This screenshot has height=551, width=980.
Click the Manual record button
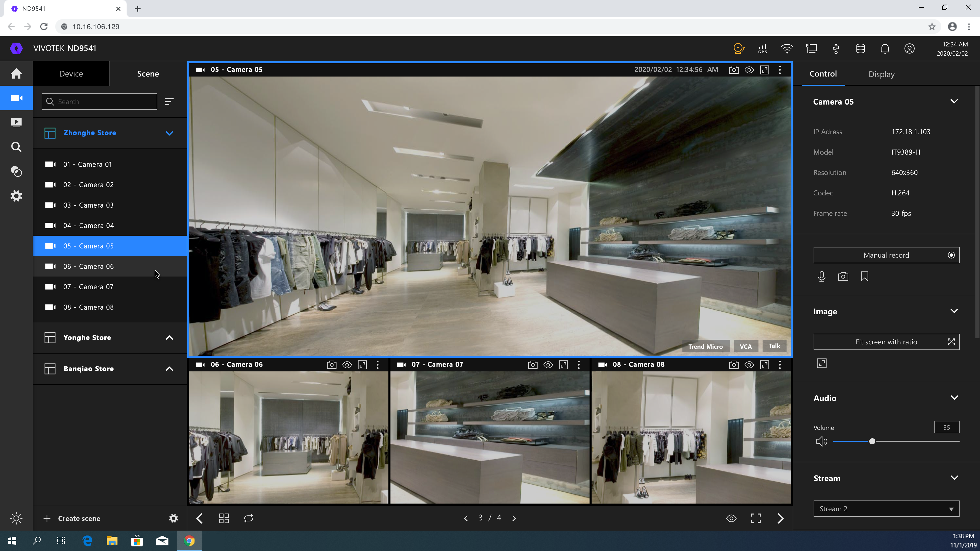pos(886,255)
